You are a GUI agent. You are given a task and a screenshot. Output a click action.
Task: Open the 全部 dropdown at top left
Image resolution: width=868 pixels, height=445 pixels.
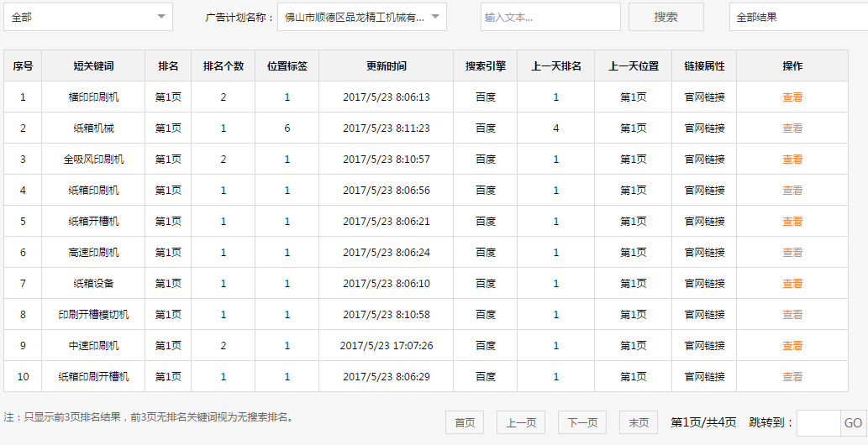[88, 17]
